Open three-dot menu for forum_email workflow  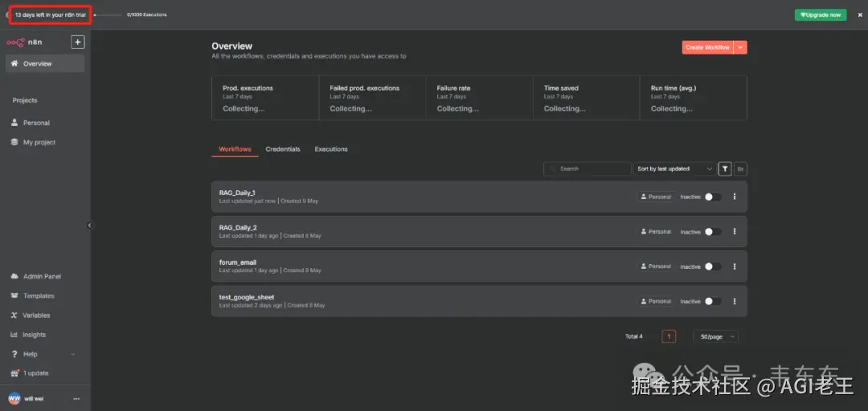(735, 267)
